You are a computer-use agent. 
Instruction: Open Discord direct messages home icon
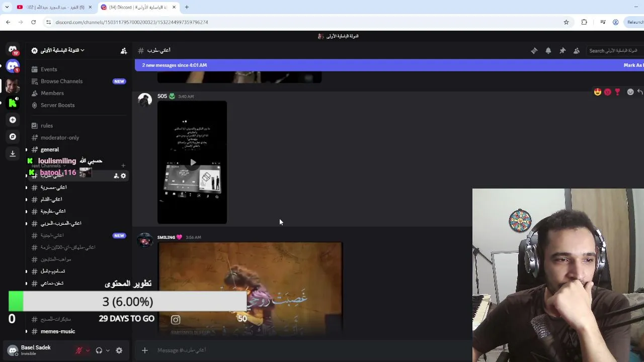point(13,50)
